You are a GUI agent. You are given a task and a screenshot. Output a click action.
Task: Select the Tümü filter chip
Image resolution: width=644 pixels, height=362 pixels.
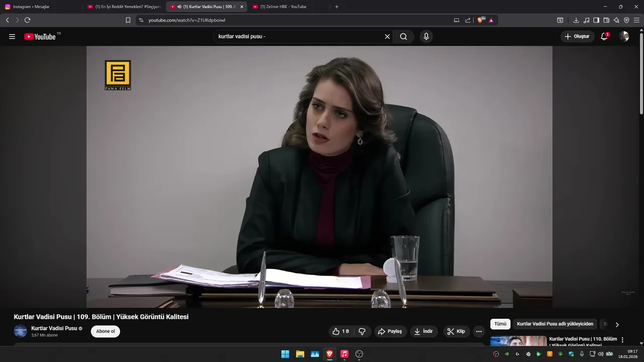pyautogui.click(x=500, y=324)
